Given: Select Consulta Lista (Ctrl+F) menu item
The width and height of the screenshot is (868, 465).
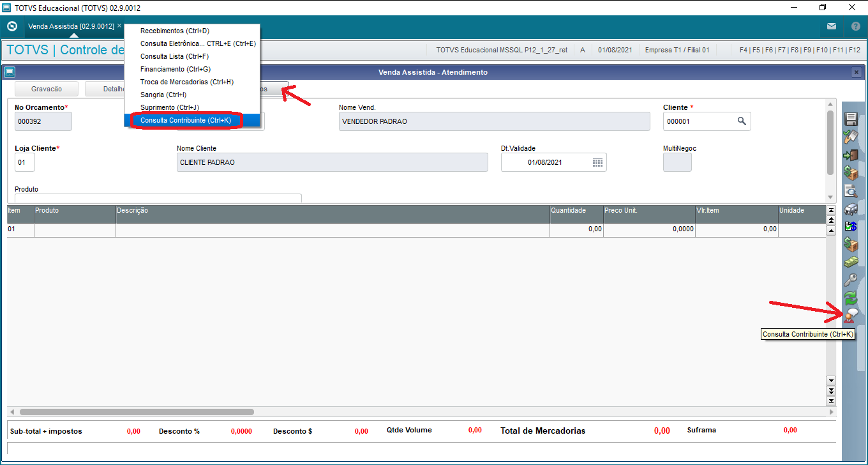Looking at the screenshot, I should [192, 56].
